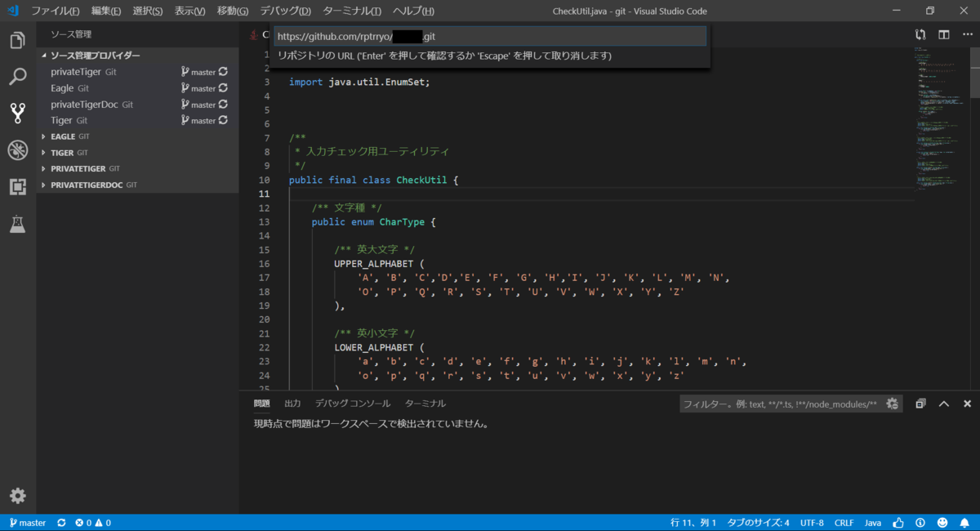Click the VS Code logo in title bar

tap(12, 11)
